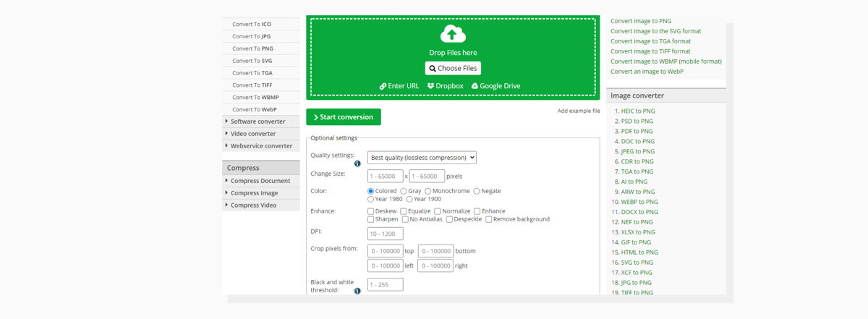Select the Monochrome color option
The width and height of the screenshot is (868, 319).
click(x=427, y=191)
